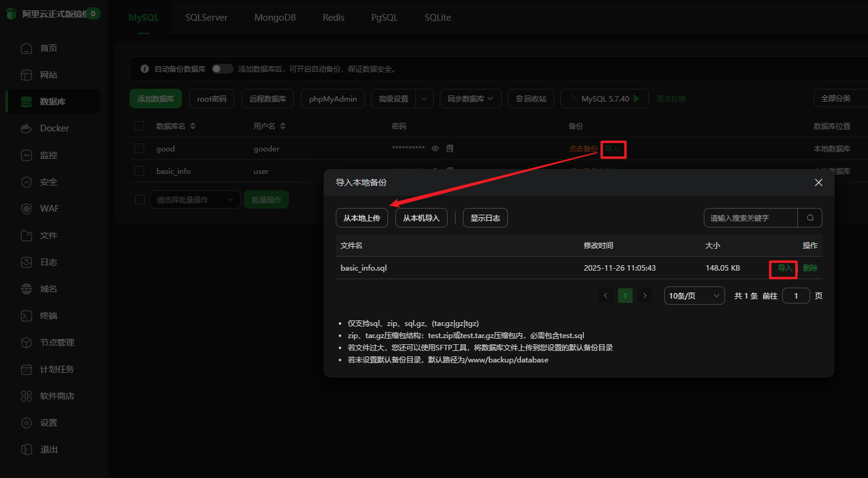868x478 pixels.
Task: Close the 导入本地备份 dialog
Action: click(818, 182)
